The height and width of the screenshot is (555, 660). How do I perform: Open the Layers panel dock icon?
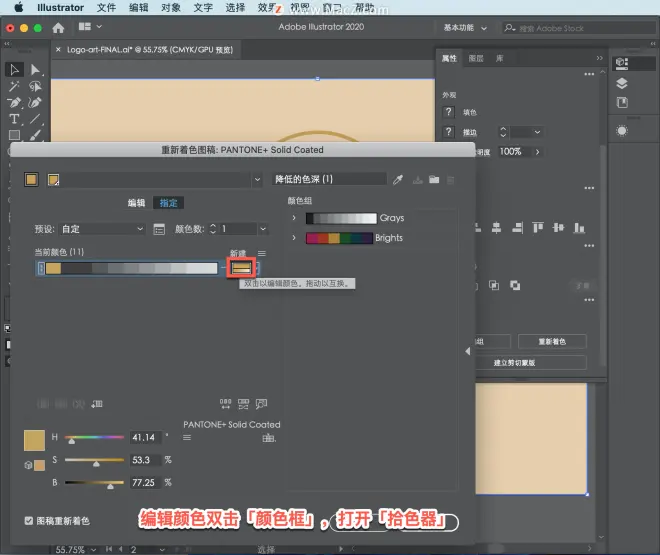tap(622, 83)
